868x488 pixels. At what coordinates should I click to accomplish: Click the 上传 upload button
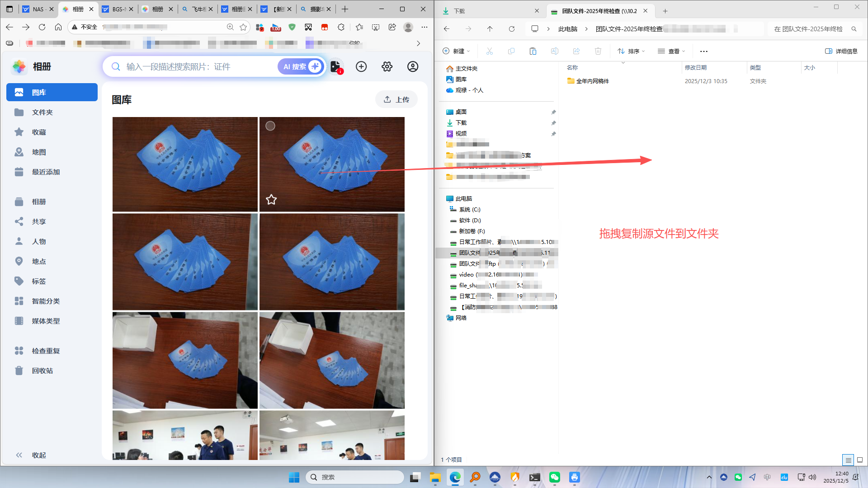(x=396, y=99)
